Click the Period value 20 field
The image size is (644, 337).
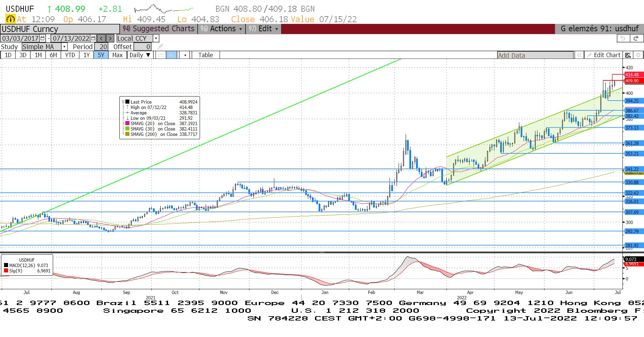click(x=101, y=47)
